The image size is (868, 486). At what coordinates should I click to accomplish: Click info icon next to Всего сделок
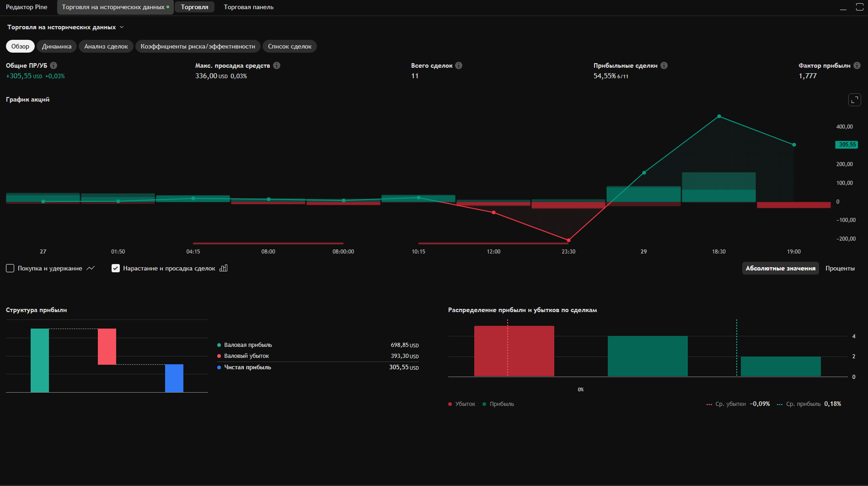click(459, 65)
